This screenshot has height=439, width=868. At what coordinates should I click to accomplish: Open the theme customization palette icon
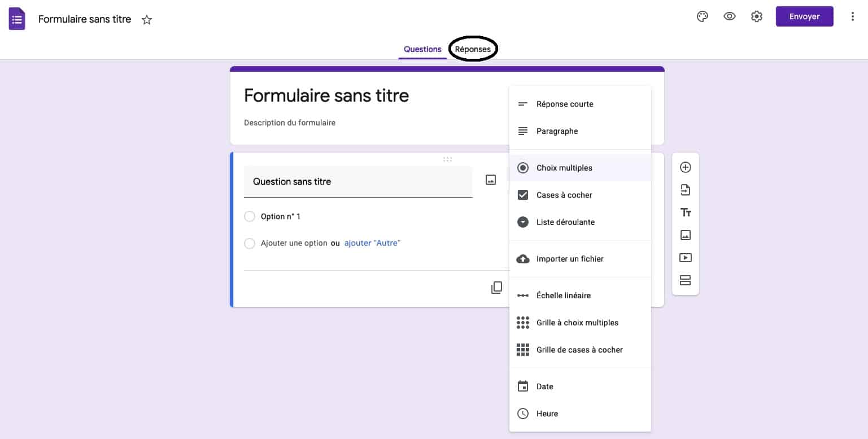click(702, 16)
